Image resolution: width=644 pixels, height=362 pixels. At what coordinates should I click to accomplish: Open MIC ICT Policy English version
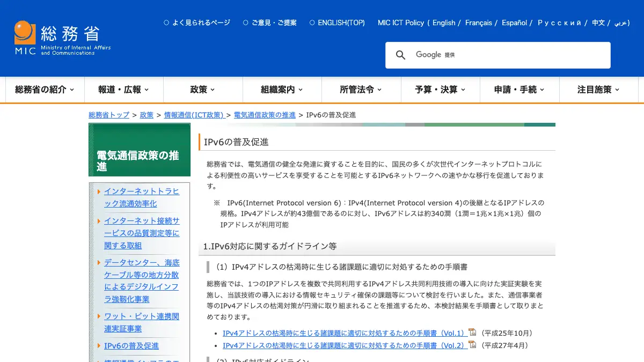point(444,23)
